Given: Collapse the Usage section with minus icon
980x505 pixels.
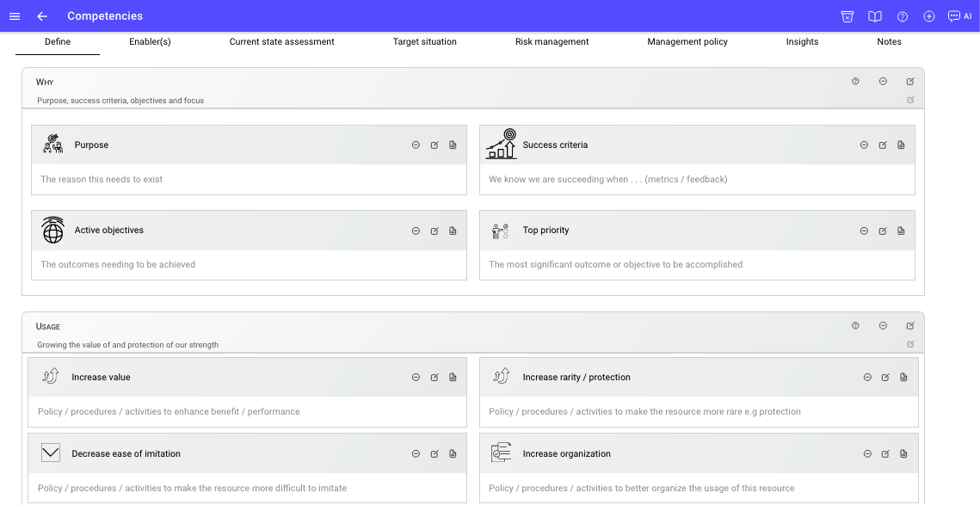Looking at the screenshot, I should pyautogui.click(x=883, y=326).
